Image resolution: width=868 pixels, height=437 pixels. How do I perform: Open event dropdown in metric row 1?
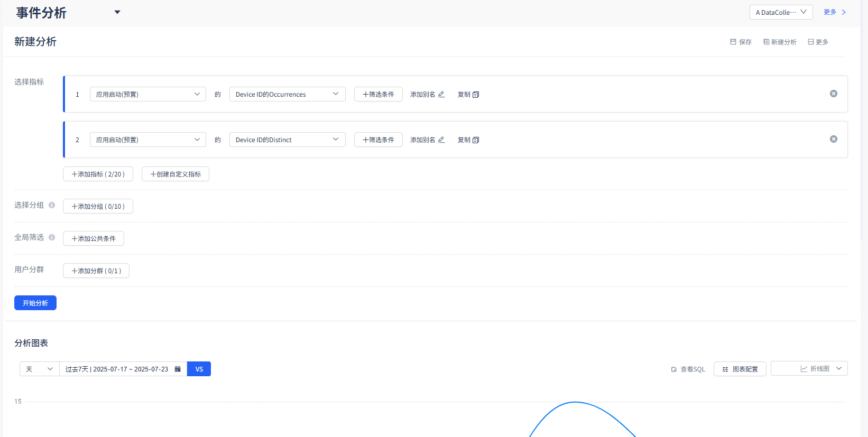tap(148, 94)
